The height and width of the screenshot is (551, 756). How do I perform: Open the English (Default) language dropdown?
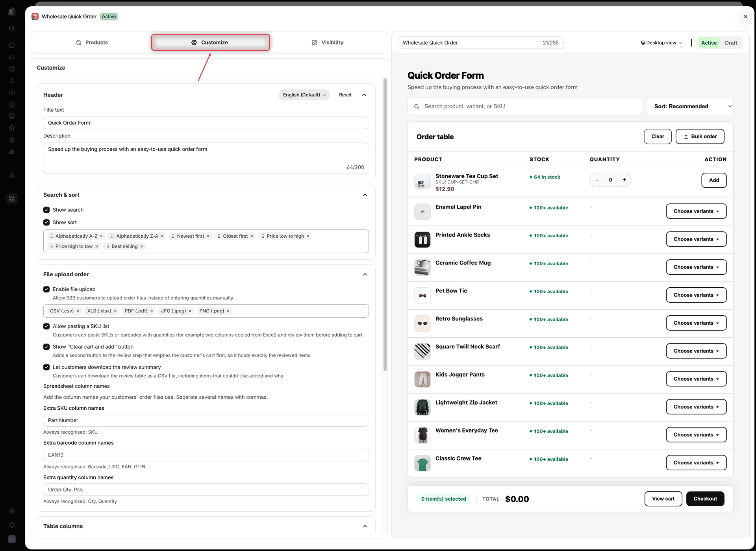tap(304, 95)
